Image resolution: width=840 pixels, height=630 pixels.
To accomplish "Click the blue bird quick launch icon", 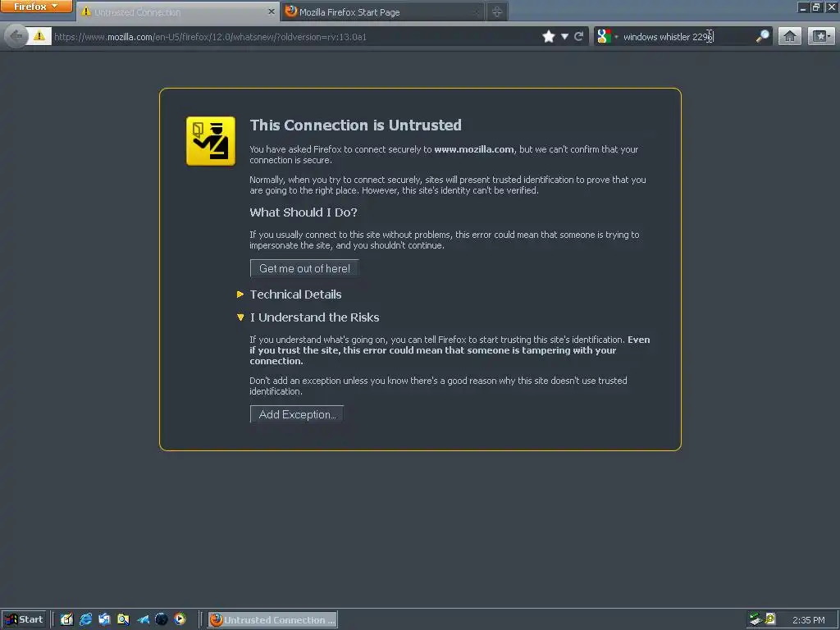I will point(143,619).
